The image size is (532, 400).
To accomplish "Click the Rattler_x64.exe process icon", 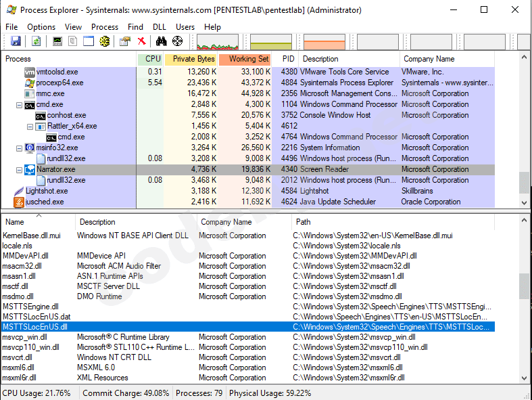I will [41, 127].
